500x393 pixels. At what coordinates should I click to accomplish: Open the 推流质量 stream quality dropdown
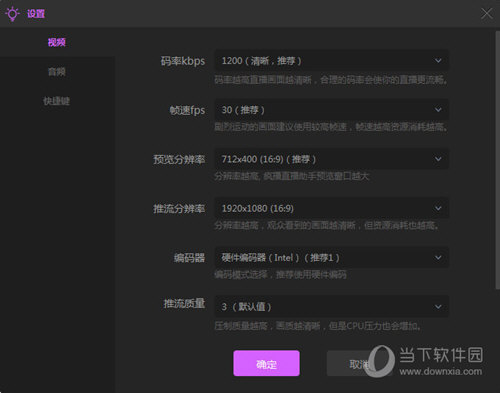point(331,306)
